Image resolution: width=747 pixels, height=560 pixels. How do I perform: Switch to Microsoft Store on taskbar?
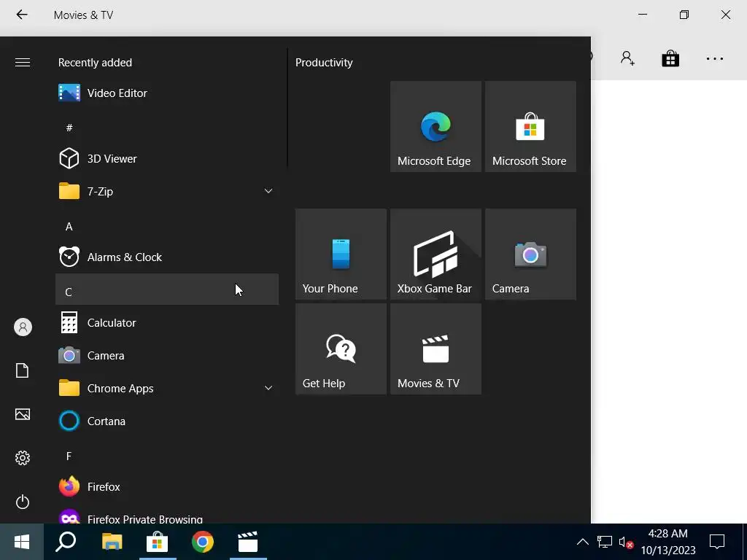click(x=158, y=542)
